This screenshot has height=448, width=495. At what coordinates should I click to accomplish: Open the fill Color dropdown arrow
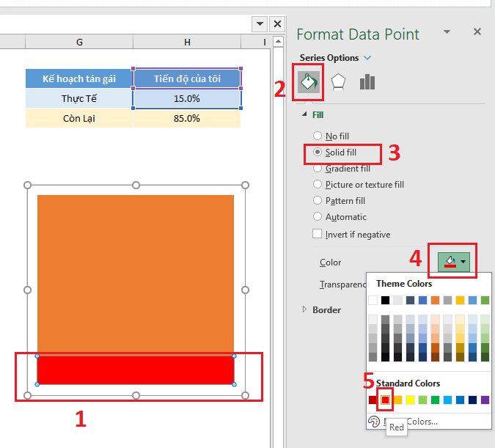(463, 262)
